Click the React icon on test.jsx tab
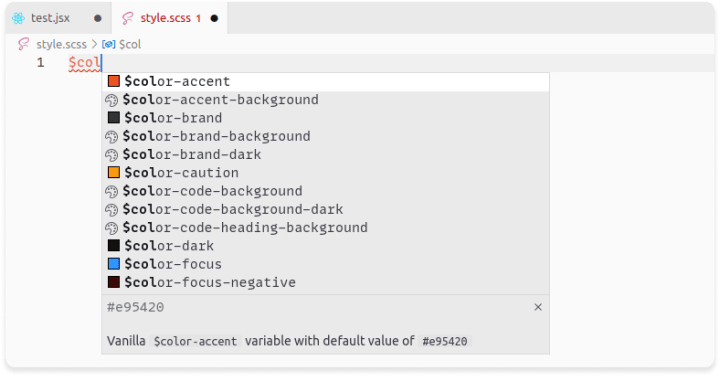 18,18
